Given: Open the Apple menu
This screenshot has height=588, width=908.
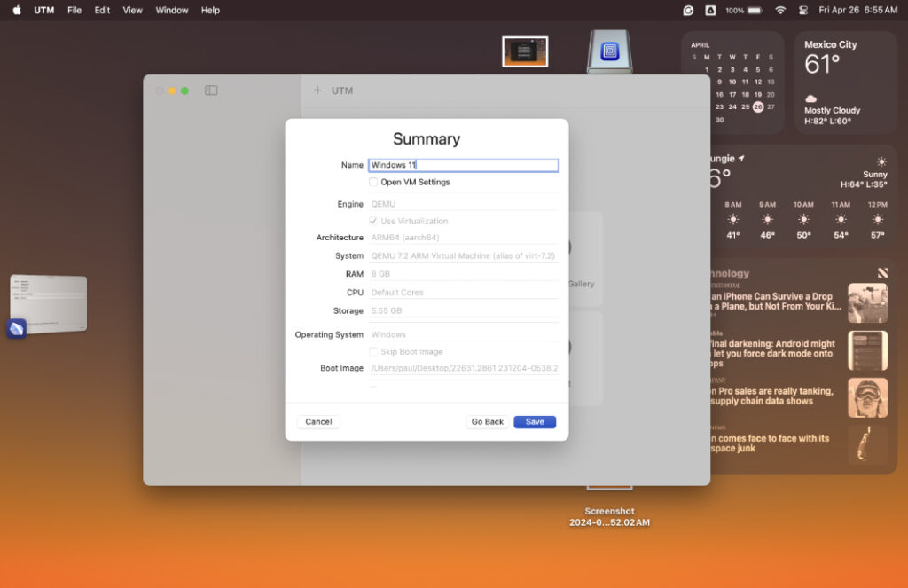Looking at the screenshot, I should coord(14,10).
